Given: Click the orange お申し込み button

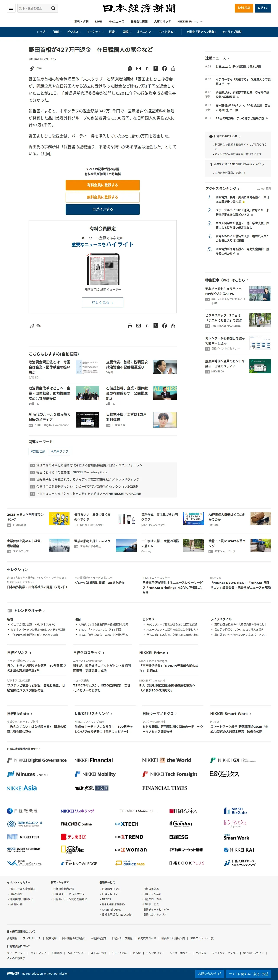Looking at the screenshot, I should pos(244,8).
